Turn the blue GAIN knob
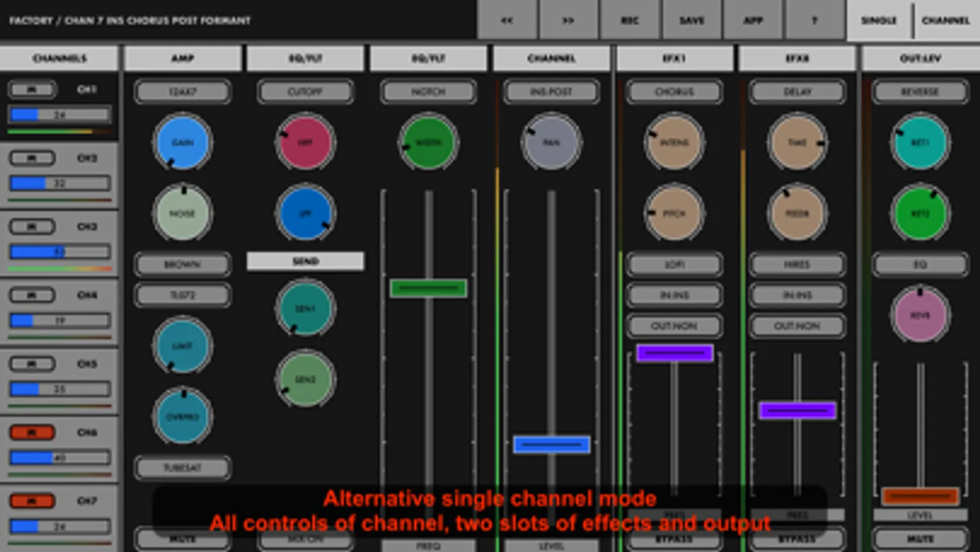Image resolution: width=980 pixels, height=552 pixels. (x=182, y=142)
